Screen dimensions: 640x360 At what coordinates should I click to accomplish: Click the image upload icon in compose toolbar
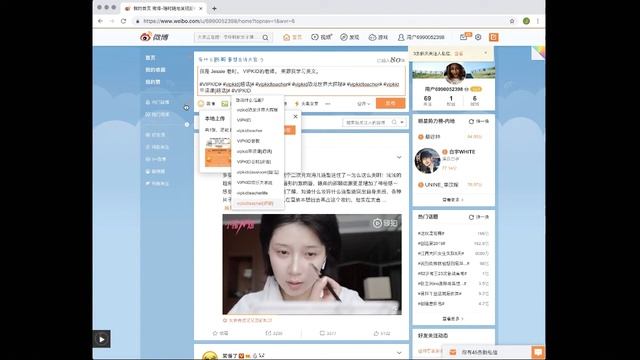pos(225,104)
